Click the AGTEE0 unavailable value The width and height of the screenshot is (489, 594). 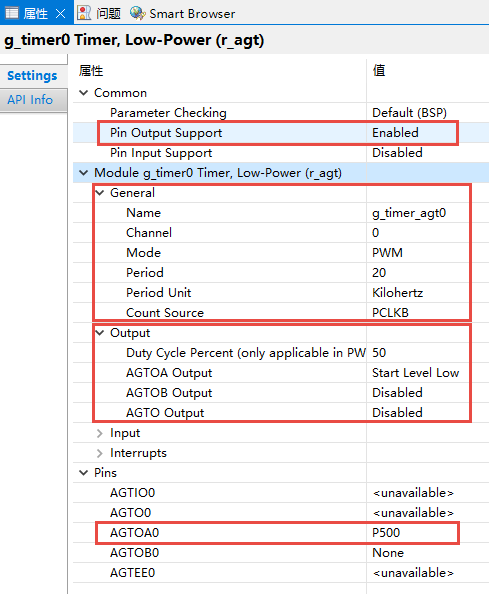click(x=413, y=573)
